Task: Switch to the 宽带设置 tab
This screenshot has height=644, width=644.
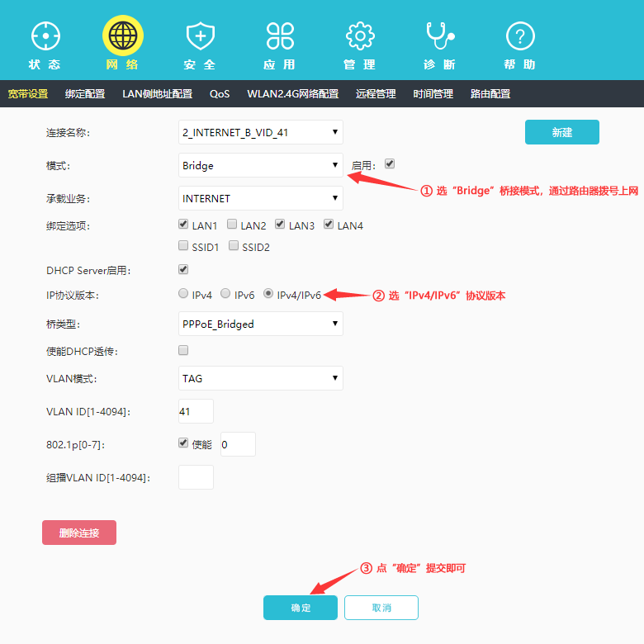Action: coord(28,94)
